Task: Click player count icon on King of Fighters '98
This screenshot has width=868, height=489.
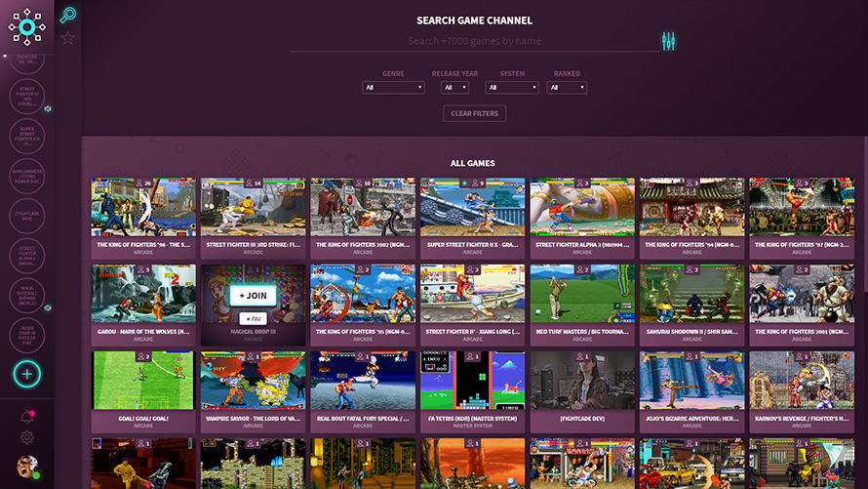Action: pyautogui.click(x=139, y=183)
